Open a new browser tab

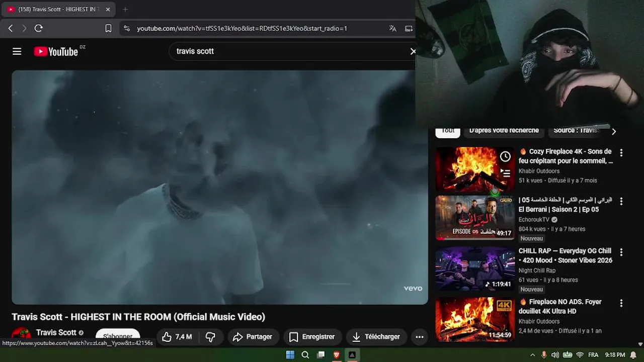[x=125, y=9]
